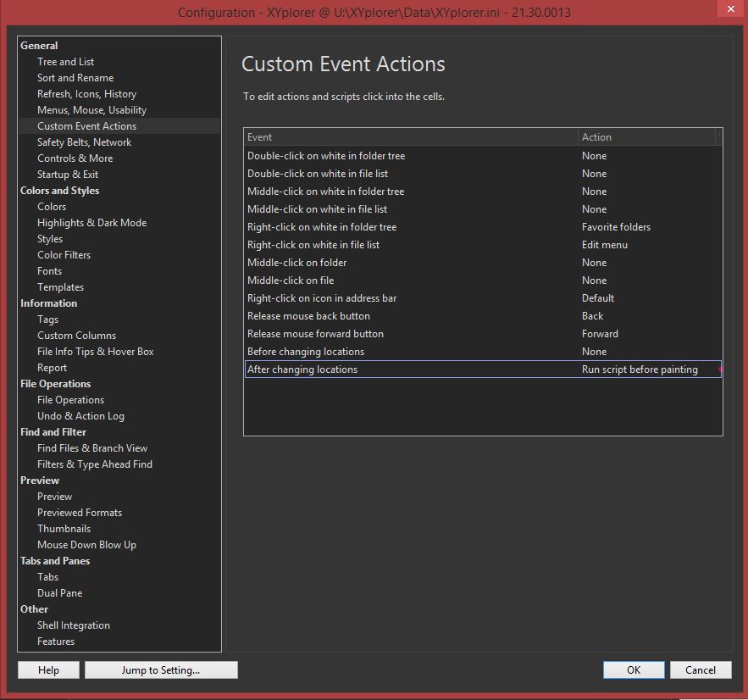Click the Help button

48,669
